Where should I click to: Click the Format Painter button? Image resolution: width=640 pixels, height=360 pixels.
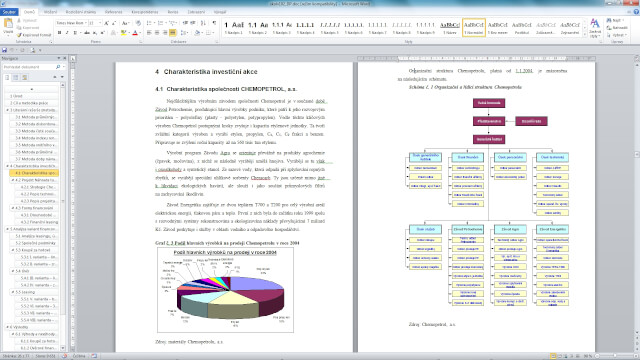[x=34, y=35]
